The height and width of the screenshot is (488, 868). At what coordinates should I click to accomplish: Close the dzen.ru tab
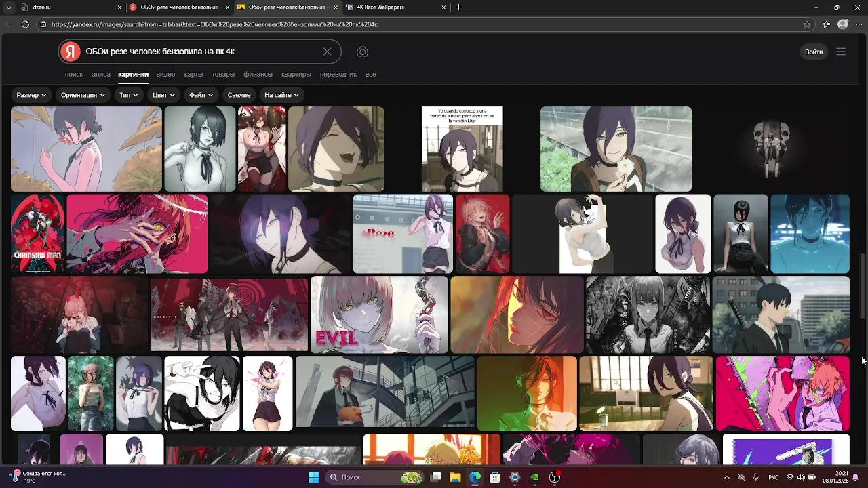coord(119,7)
